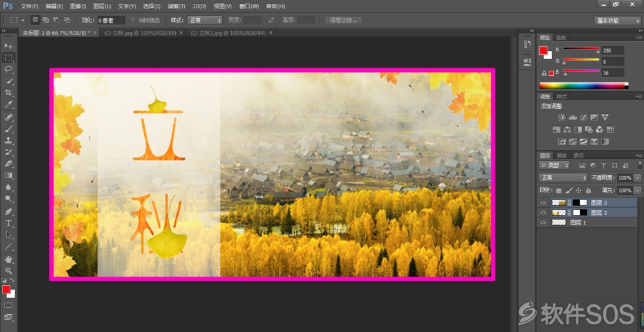
Task: Select the Crop tool
Action: pos(8,93)
